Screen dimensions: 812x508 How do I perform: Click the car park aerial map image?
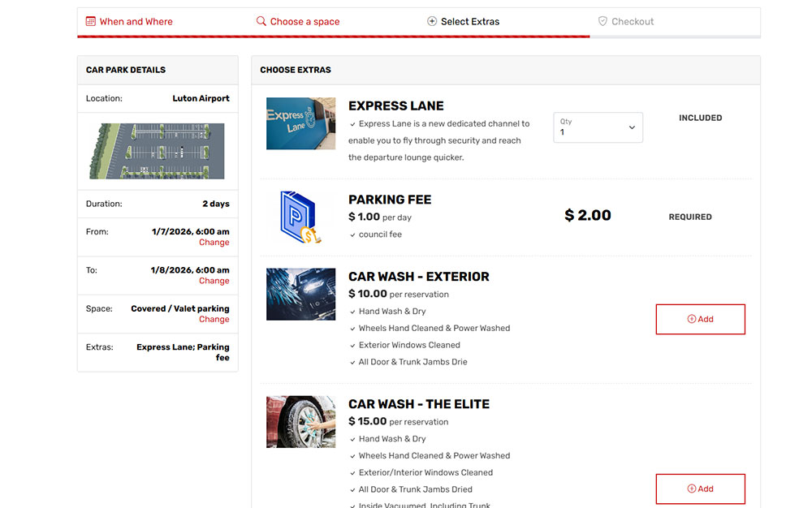tap(157, 151)
